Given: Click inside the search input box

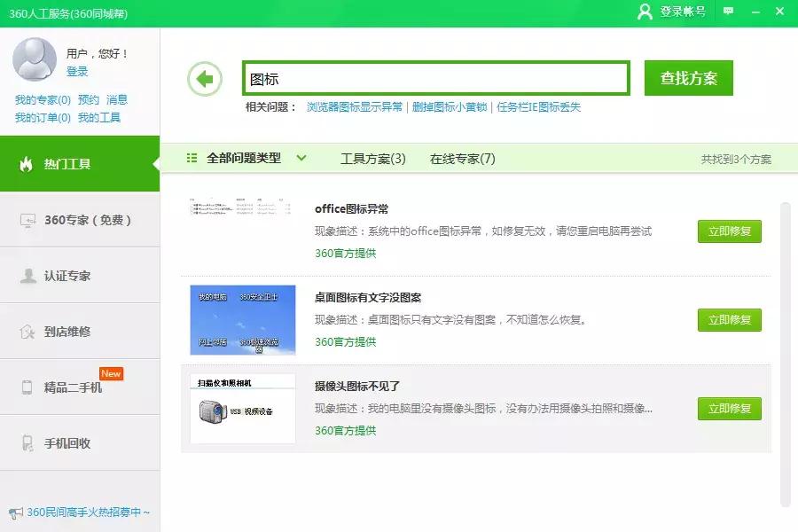Looking at the screenshot, I should (x=434, y=77).
